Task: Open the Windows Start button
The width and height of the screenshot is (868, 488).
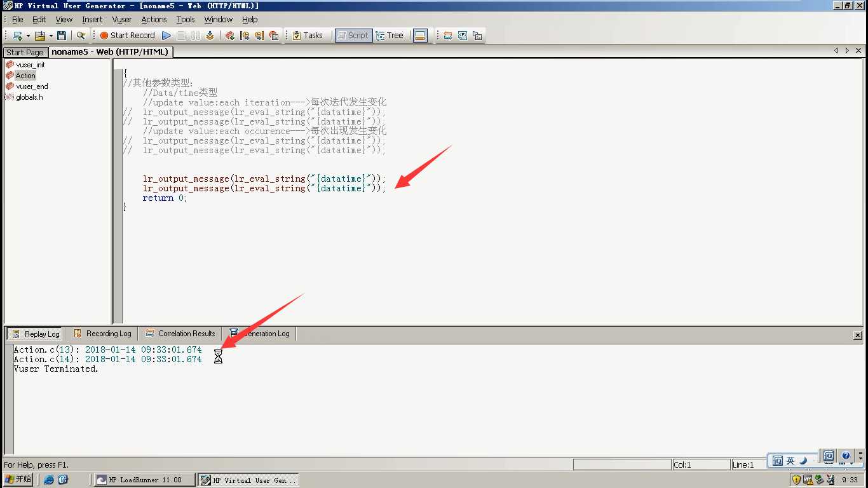Action: click(18, 480)
